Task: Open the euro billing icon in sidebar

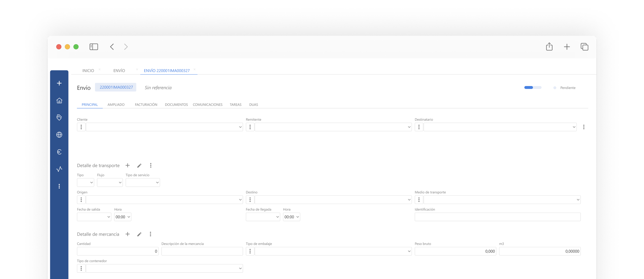Action: [x=59, y=152]
